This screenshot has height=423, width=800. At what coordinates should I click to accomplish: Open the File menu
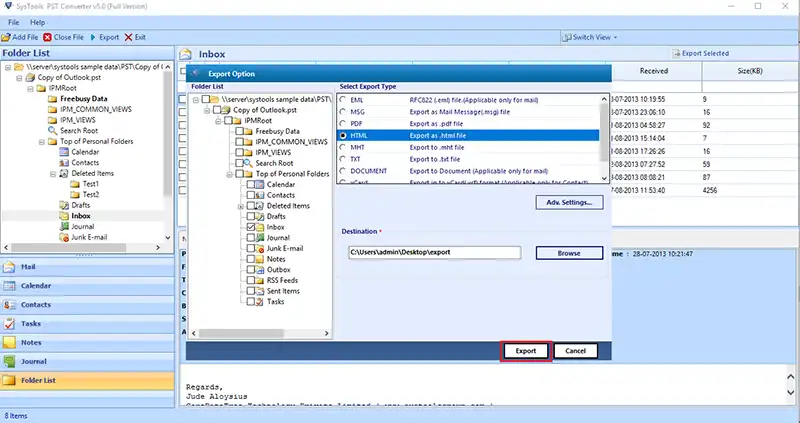(13, 22)
